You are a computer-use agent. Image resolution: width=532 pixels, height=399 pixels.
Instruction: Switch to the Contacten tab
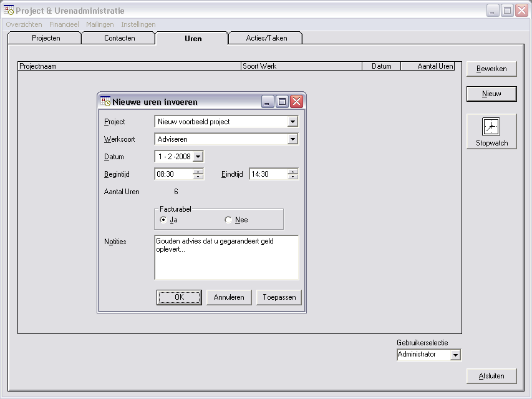pyautogui.click(x=119, y=38)
